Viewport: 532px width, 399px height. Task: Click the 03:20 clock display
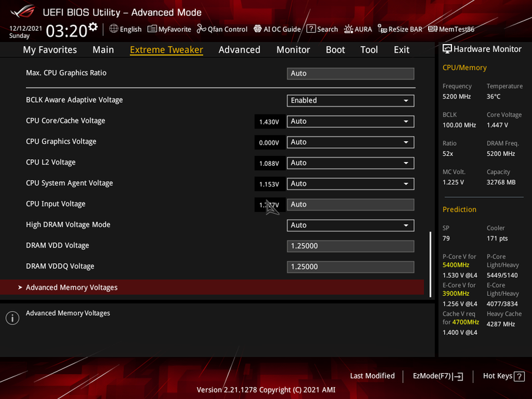coord(67,31)
